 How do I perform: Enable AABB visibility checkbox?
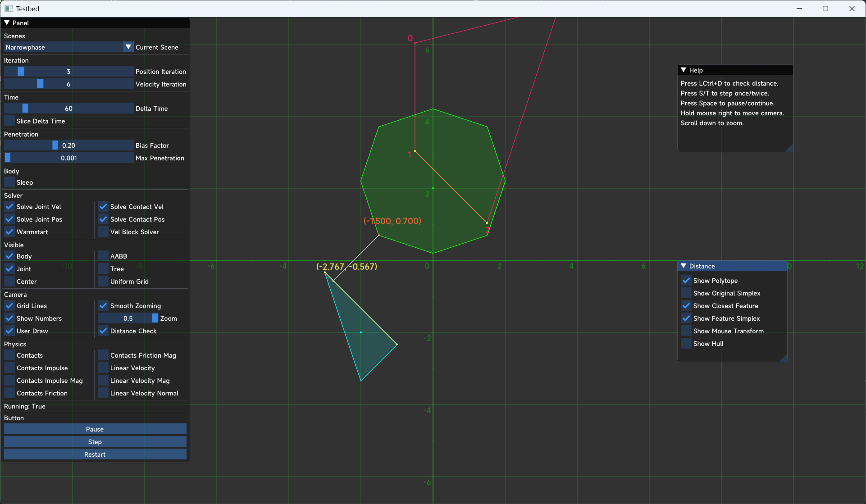click(x=103, y=256)
